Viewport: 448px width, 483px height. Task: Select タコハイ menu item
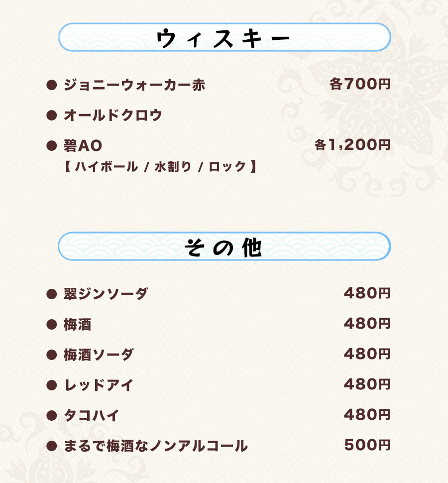pos(92,416)
